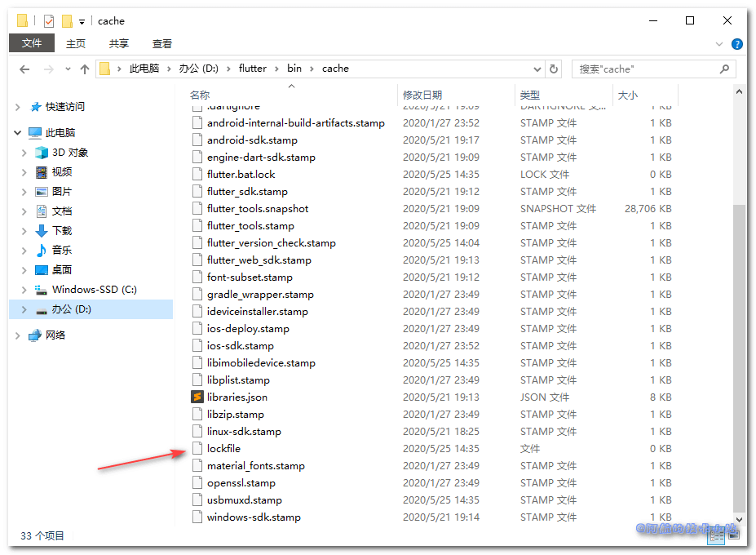Select the lockfile file
This screenshot has width=756, height=555.
223,449
